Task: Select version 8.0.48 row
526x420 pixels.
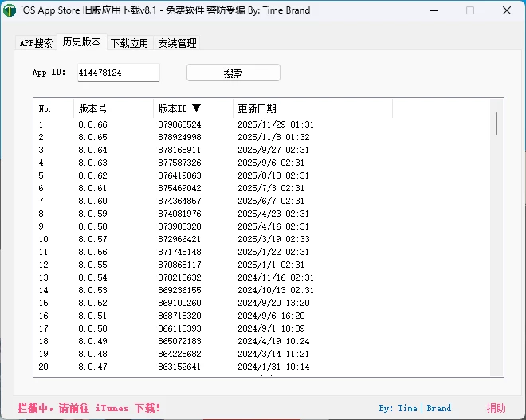Action: click(x=261, y=354)
